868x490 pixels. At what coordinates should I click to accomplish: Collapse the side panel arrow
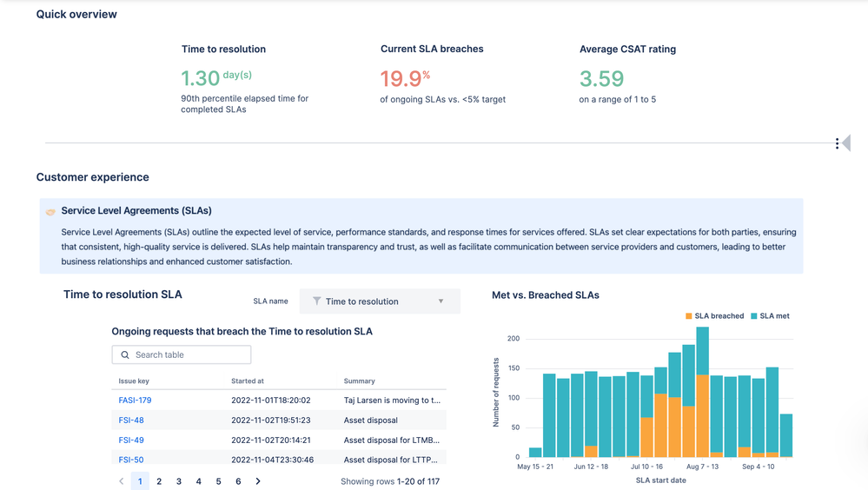846,143
